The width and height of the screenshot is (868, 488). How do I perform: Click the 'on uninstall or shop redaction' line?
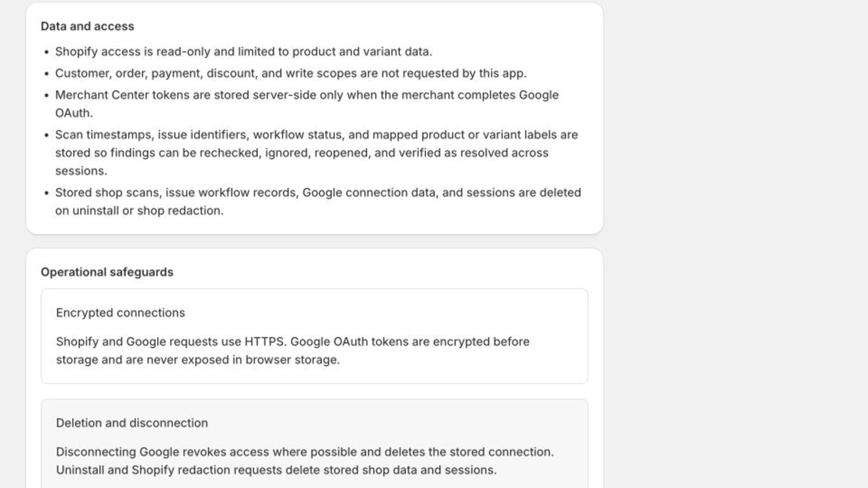[139, 210]
